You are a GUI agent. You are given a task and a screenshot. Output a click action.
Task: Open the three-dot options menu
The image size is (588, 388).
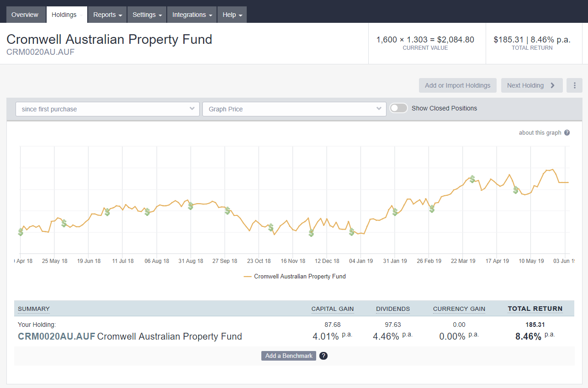tap(574, 85)
